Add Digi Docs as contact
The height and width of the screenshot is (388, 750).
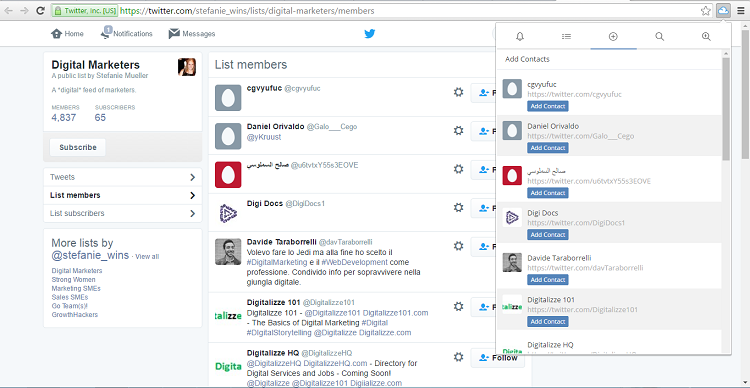click(x=548, y=234)
